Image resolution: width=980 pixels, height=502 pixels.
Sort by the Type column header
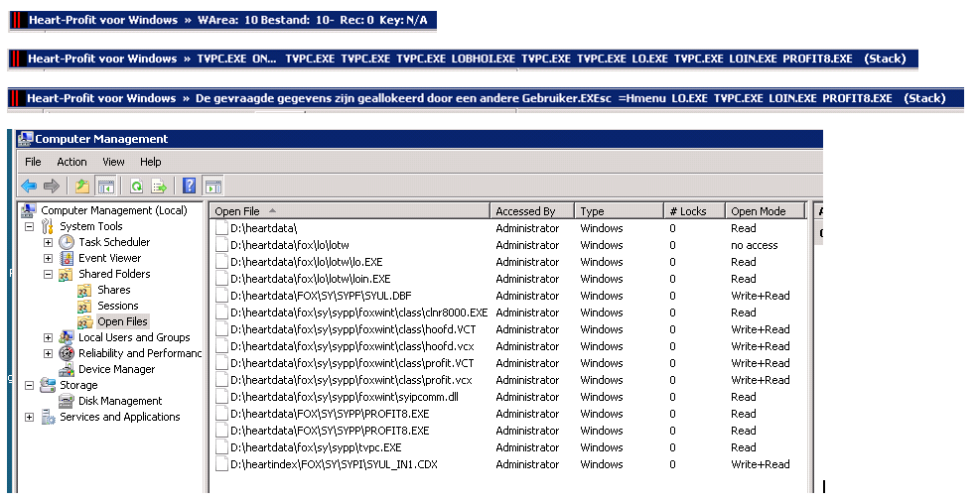coord(619,211)
